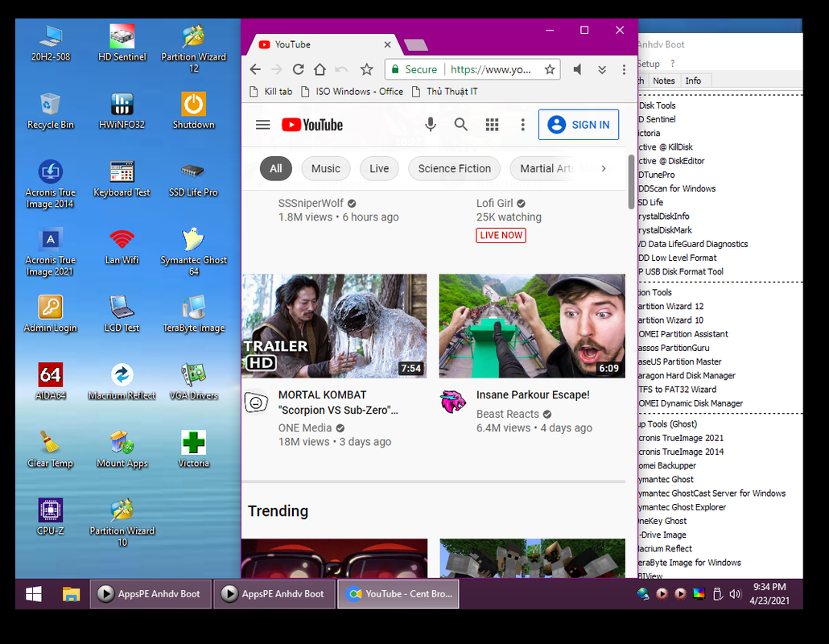Launch HWiNFO32 from desktop
Viewport: 829px width, 644px height.
pos(122,111)
